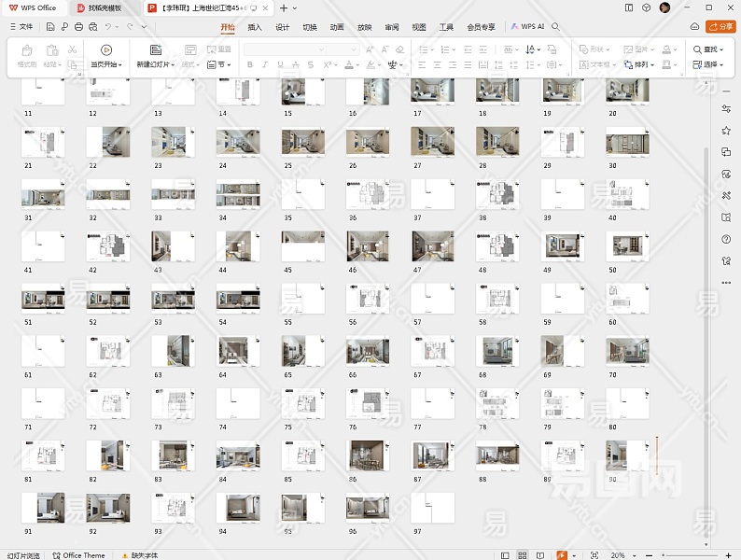Open the settings sliders icon in sidebar

(x=726, y=109)
